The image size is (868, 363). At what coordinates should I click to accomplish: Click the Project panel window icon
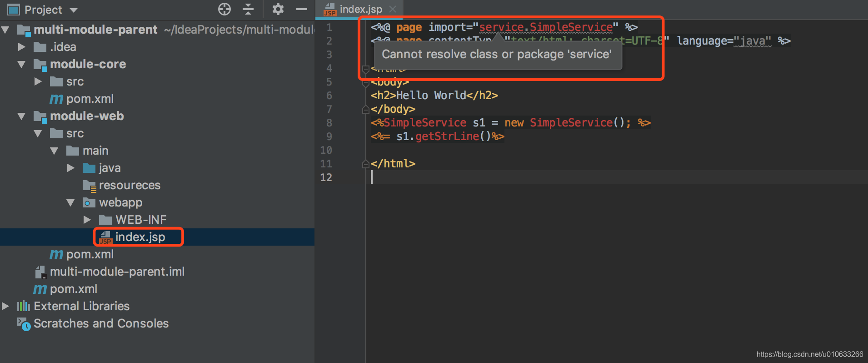pos(14,10)
